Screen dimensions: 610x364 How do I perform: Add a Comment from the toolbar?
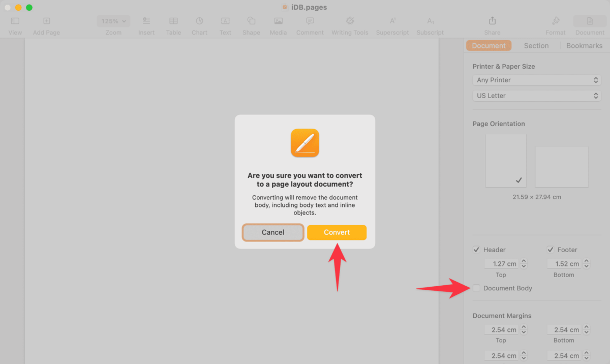310,25
